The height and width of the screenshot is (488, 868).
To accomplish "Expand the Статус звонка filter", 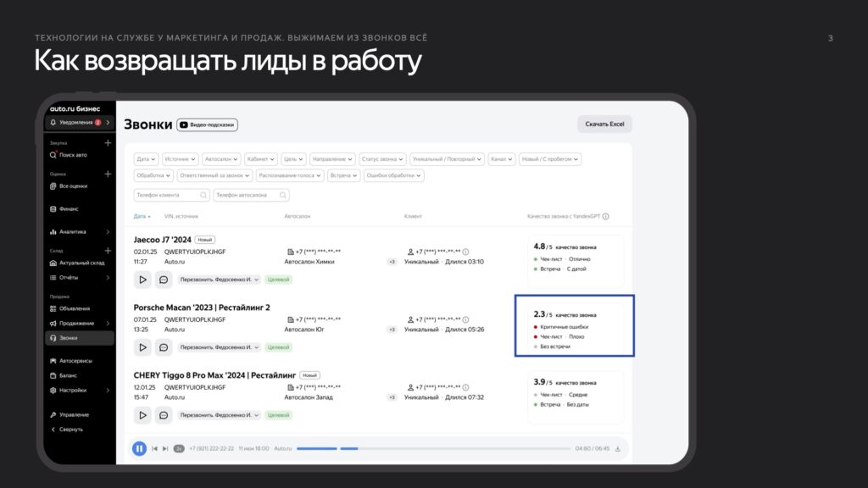I will point(381,158).
